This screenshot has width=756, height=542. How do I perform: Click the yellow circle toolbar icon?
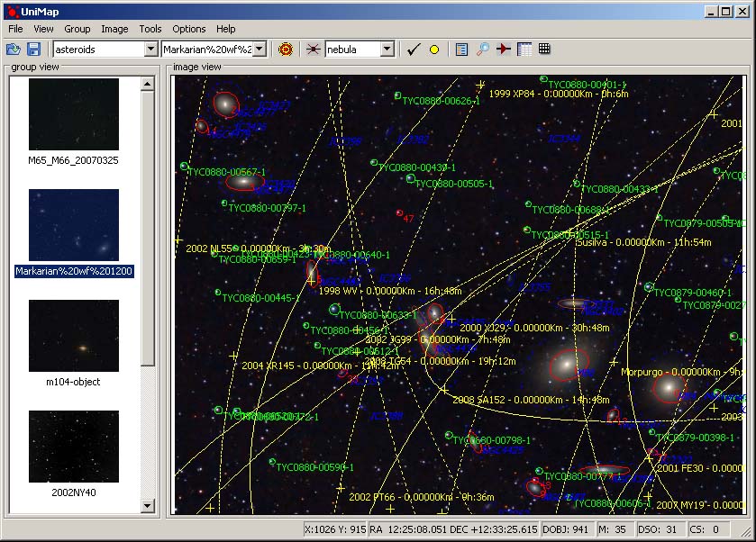pyautogui.click(x=434, y=50)
